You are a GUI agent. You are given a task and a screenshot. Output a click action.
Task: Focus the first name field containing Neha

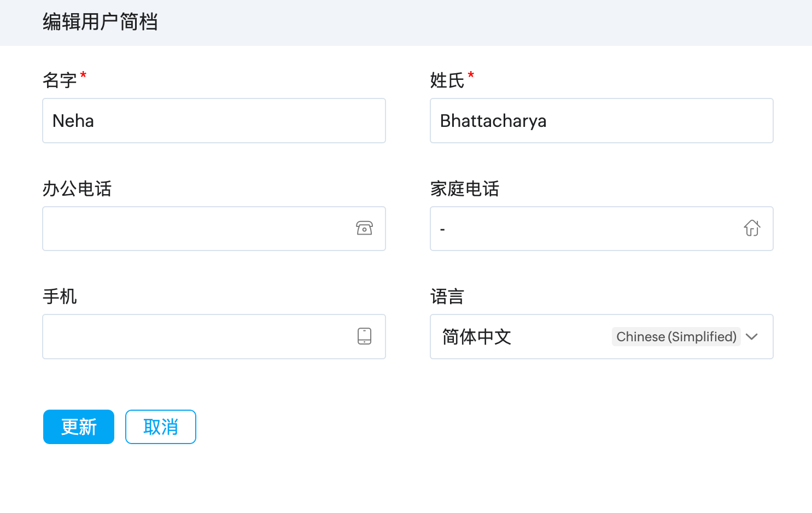coord(214,121)
